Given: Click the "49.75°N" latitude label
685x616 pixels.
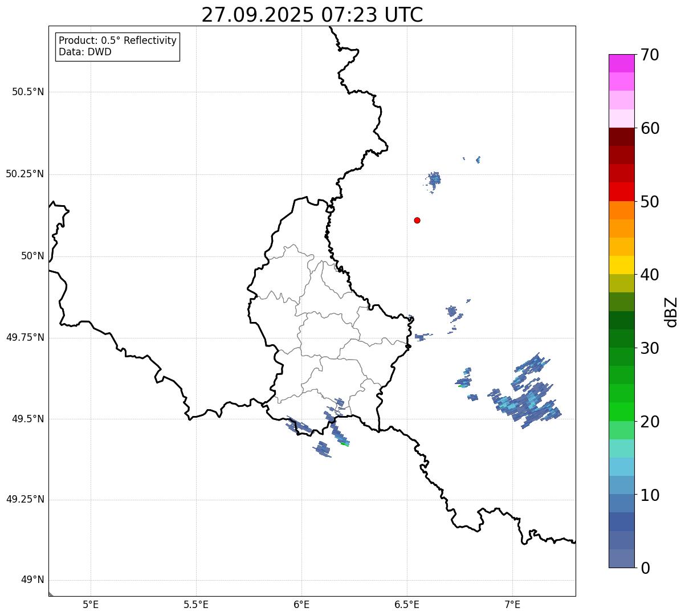Looking at the screenshot, I should tap(25, 337).
